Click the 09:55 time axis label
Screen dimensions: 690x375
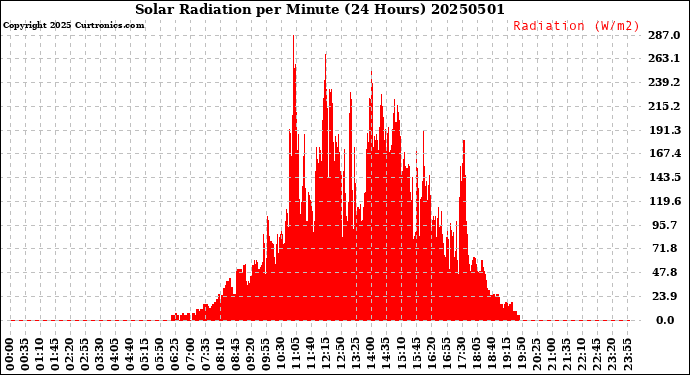point(265,355)
